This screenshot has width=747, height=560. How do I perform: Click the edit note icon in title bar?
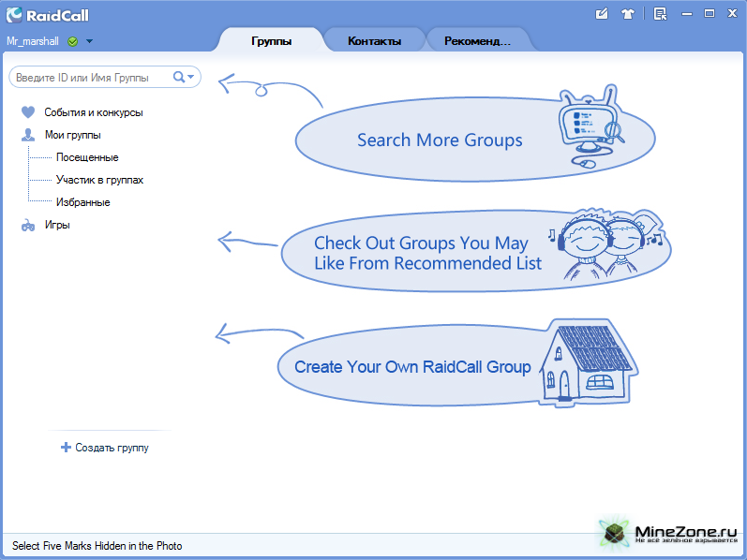coord(603,13)
